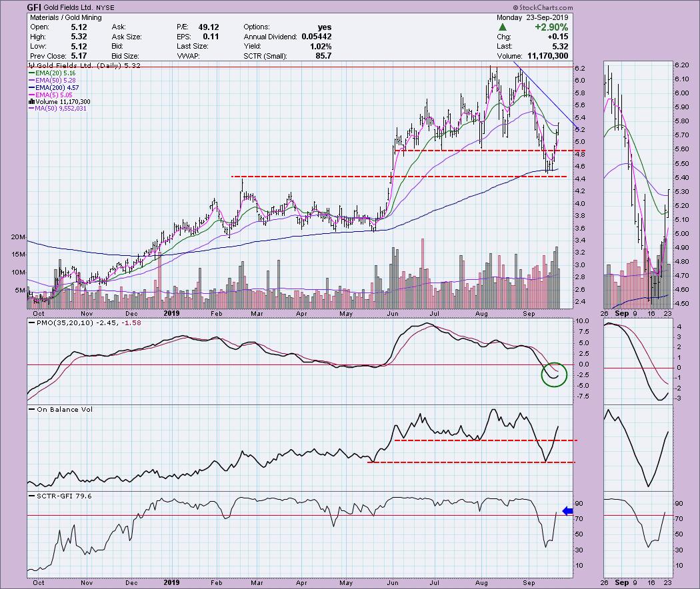Click the company name 'Gold Fields Ltd.' in header
Screen dimensions: 700x589
[68, 7]
